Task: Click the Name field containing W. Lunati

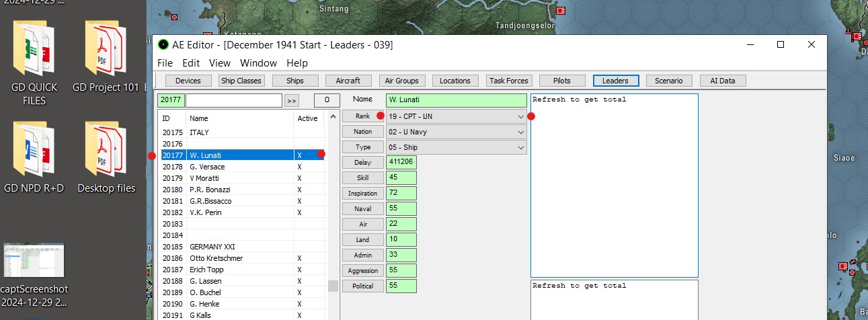Action: [457, 100]
